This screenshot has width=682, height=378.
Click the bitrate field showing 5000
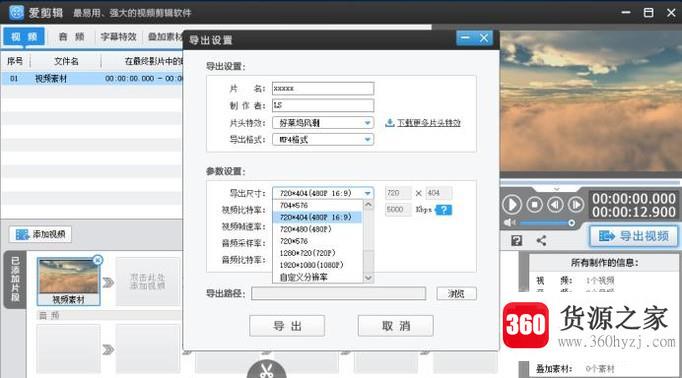398,210
